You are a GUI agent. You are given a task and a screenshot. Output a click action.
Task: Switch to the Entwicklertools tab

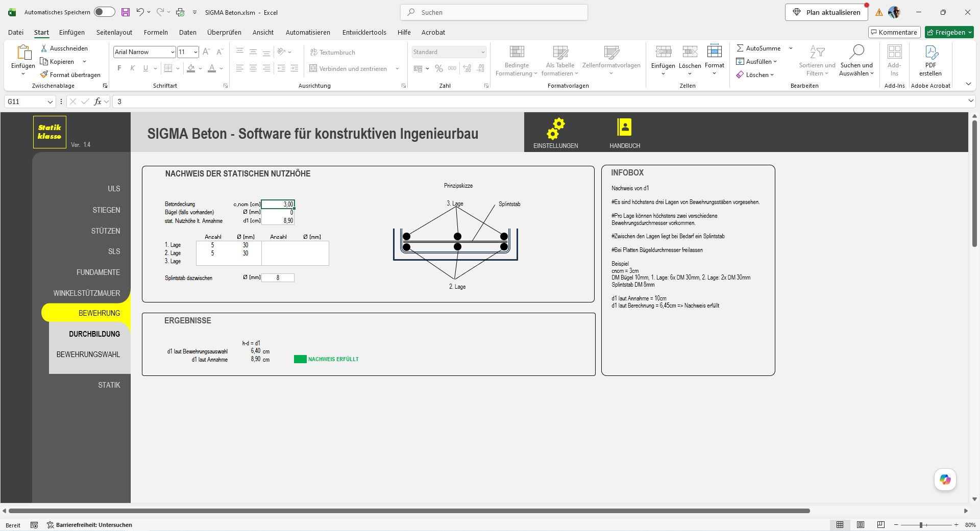point(364,32)
